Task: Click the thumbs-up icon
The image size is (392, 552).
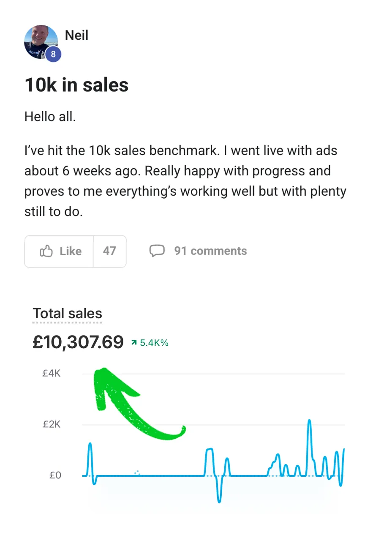Action: pyautogui.click(x=46, y=251)
